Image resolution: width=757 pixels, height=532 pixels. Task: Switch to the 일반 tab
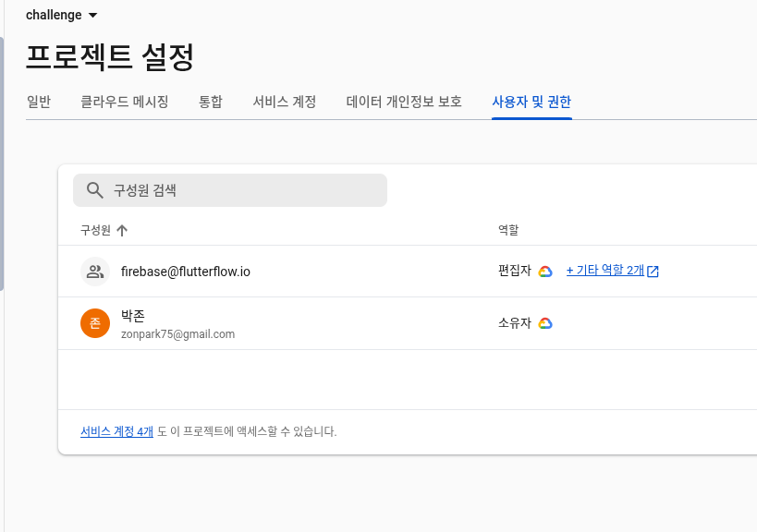[39, 102]
